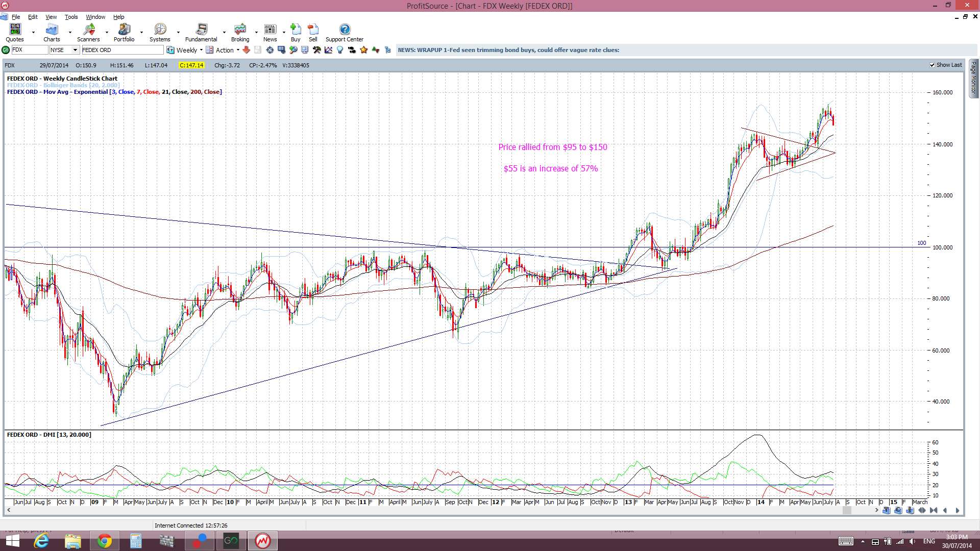Image resolution: width=980 pixels, height=551 pixels.
Task: Launch Internet Explorer from the taskbar
Action: pos(41,541)
